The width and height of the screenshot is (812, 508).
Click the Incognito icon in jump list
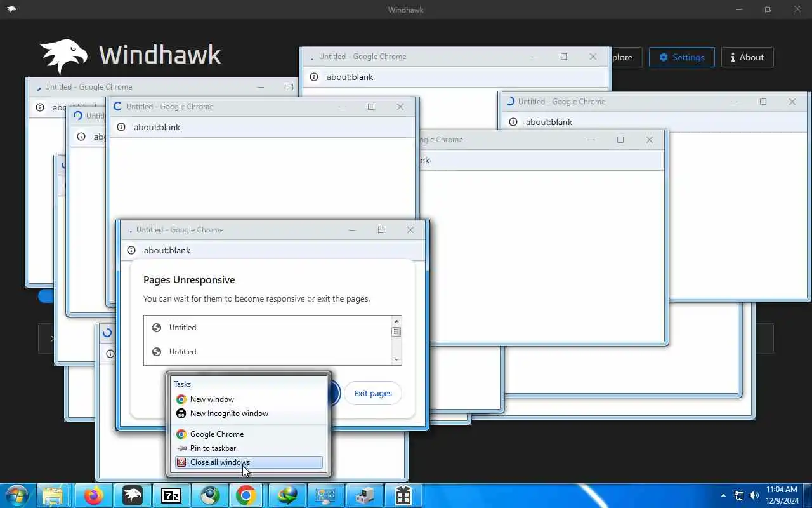point(181,413)
